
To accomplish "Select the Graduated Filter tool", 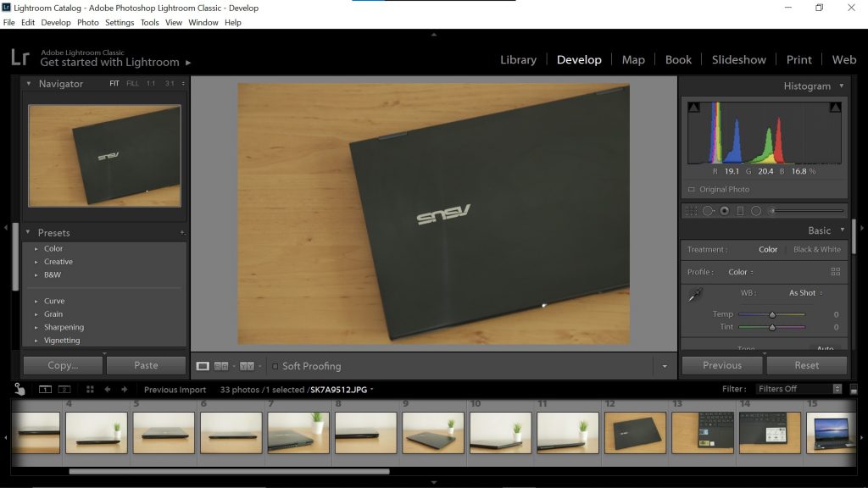I will (x=740, y=211).
